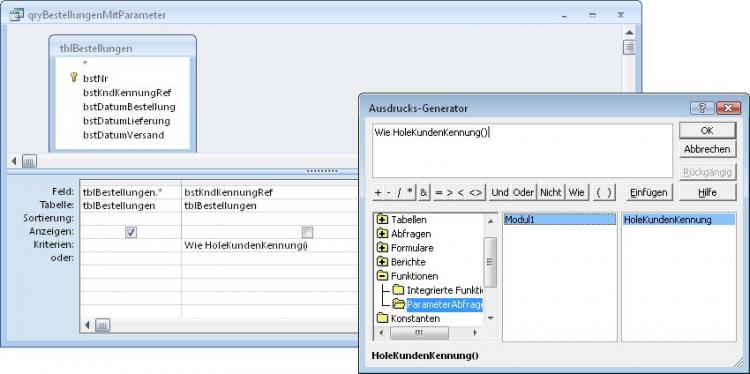This screenshot has height=374, width=750.
Task: Click the opening parenthesis button
Action: 598,193
